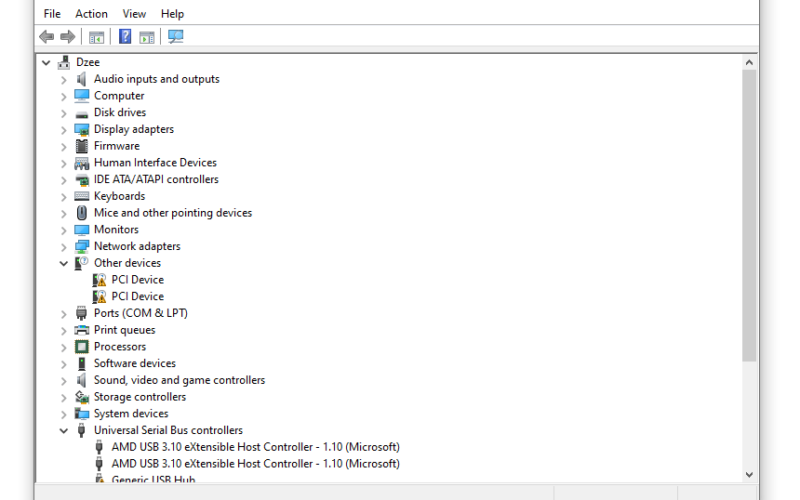The image size is (800, 500).
Task: Click the Human Interface Devices icon
Action: click(82, 163)
